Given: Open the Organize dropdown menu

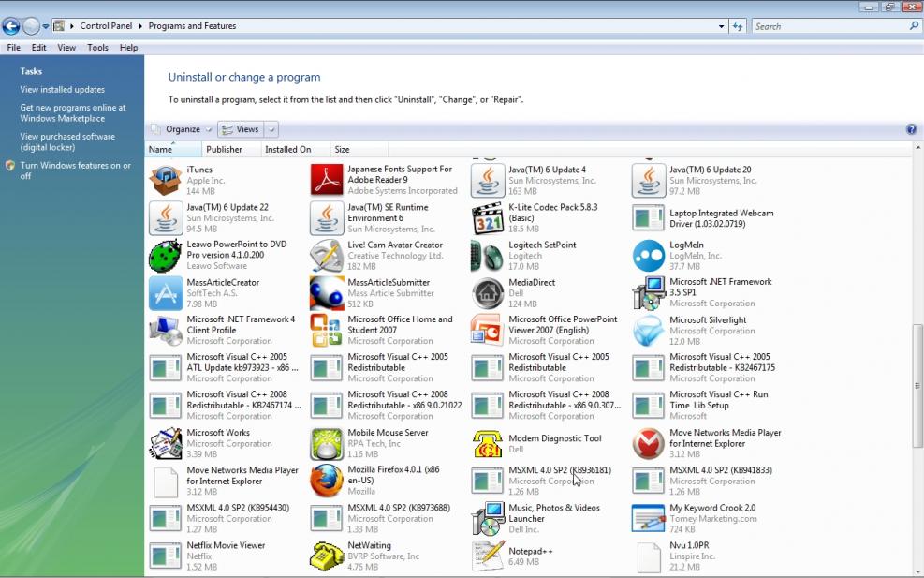Looking at the screenshot, I should pyautogui.click(x=183, y=129).
